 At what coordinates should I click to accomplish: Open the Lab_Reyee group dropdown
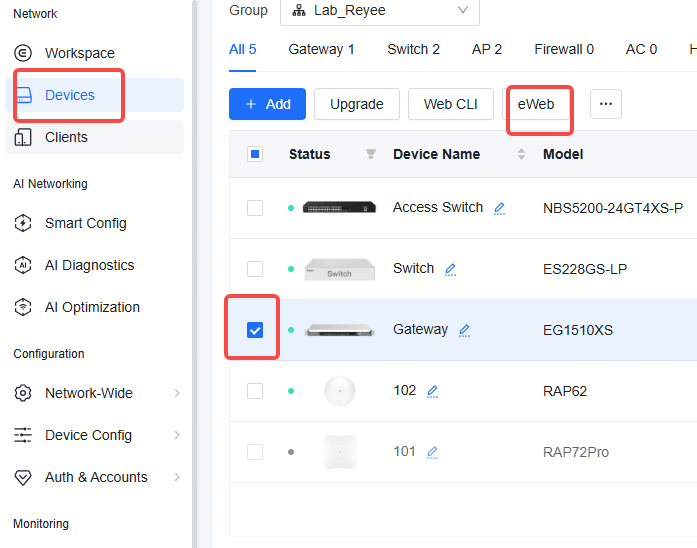pos(380,11)
